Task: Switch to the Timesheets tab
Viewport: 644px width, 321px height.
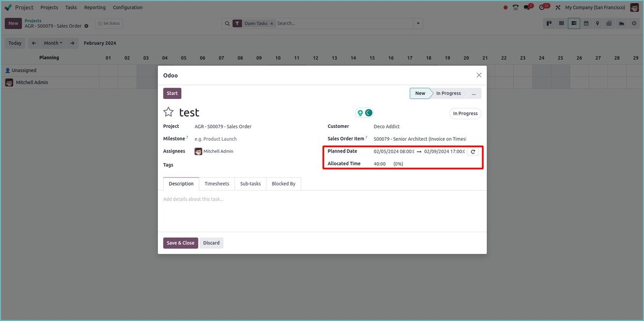Action: coord(217,184)
